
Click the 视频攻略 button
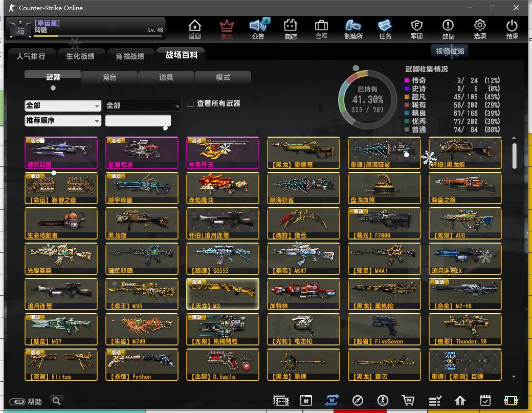(x=450, y=51)
